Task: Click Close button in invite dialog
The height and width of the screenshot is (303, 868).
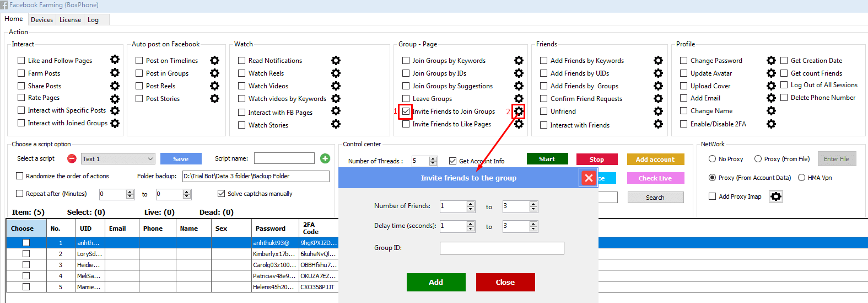Action: tap(505, 282)
